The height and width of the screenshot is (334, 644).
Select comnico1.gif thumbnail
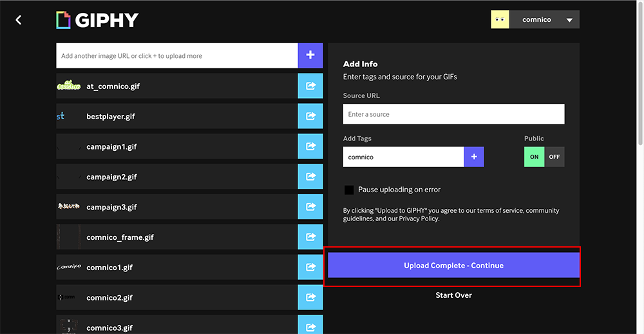[x=69, y=267]
